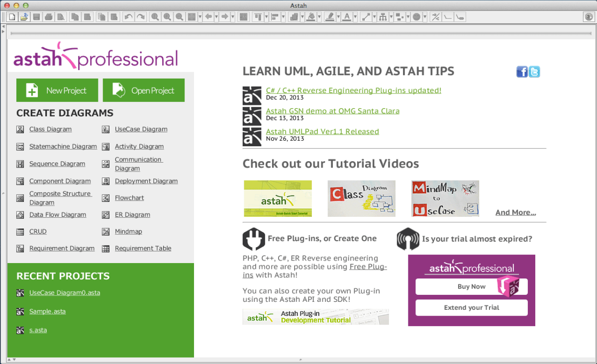This screenshot has height=364, width=597.
Task: Play the Class Diagram tutorial video thumbnail
Action: (x=361, y=198)
